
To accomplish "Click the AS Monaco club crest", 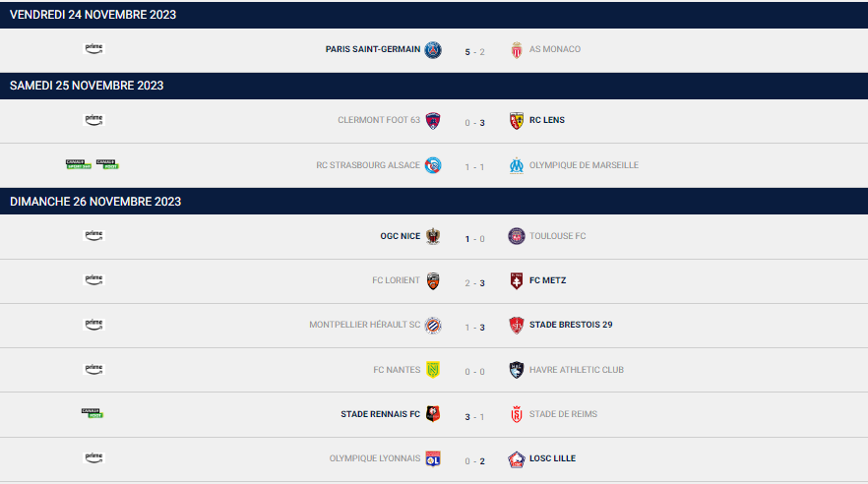I will click(x=517, y=50).
